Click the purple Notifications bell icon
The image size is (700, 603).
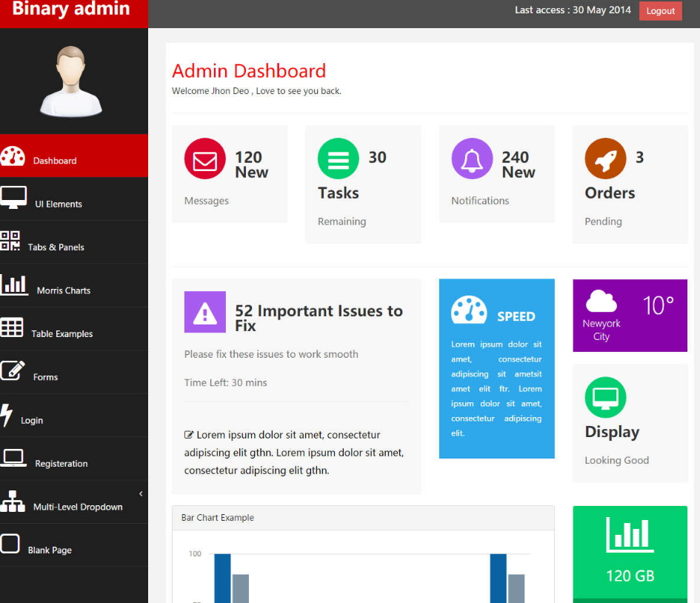click(x=472, y=159)
